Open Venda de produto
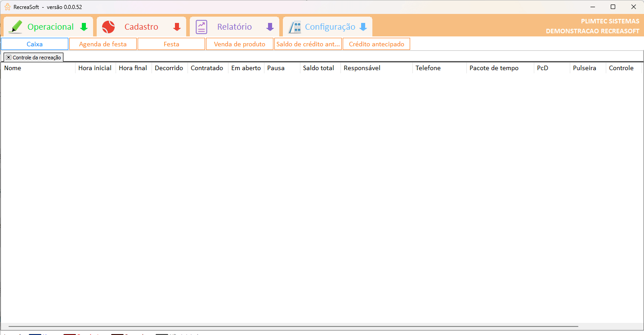Image resolution: width=644 pixels, height=335 pixels. (240, 44)
